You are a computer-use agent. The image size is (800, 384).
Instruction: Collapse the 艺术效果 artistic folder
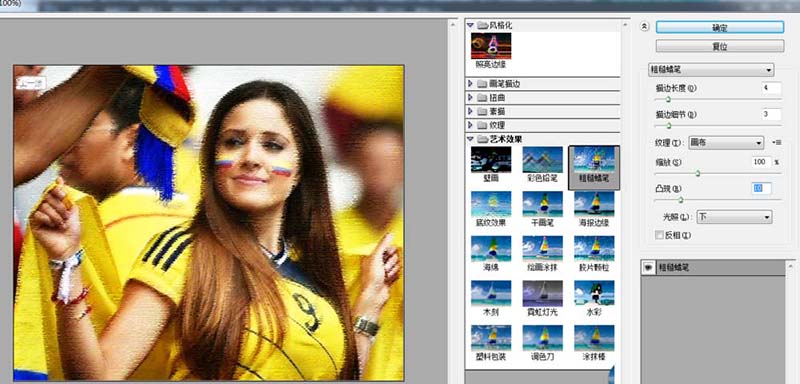click(470, 138)
